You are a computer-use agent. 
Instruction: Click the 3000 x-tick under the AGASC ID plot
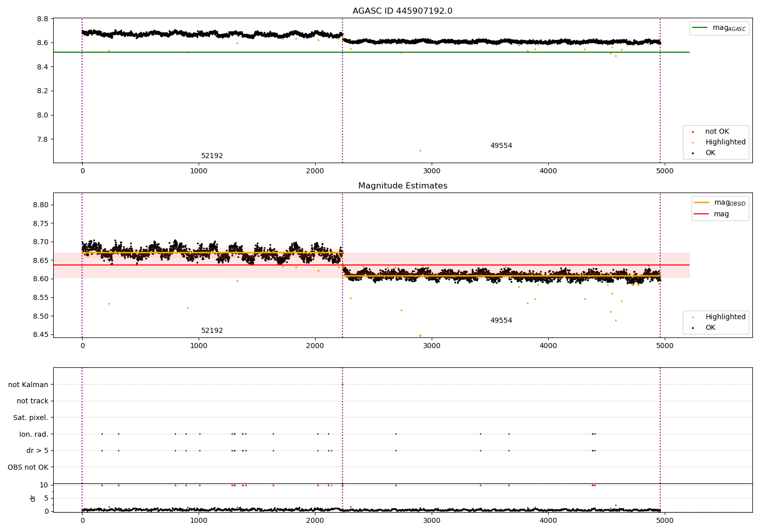[432, 171]
